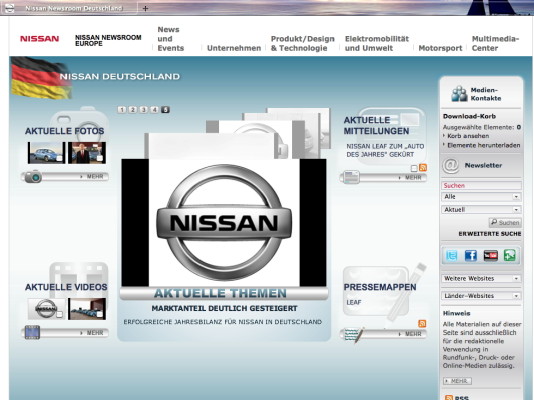Click MEHR under Pressemappen
The width and height of the screenshot is (534, 400).
[410, 334]
